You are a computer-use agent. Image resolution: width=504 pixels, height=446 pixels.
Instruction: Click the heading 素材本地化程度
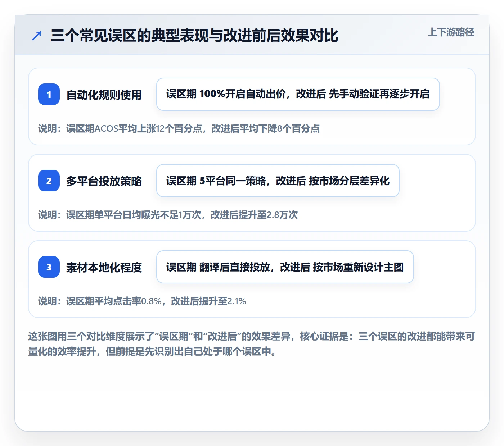point(104,268)
